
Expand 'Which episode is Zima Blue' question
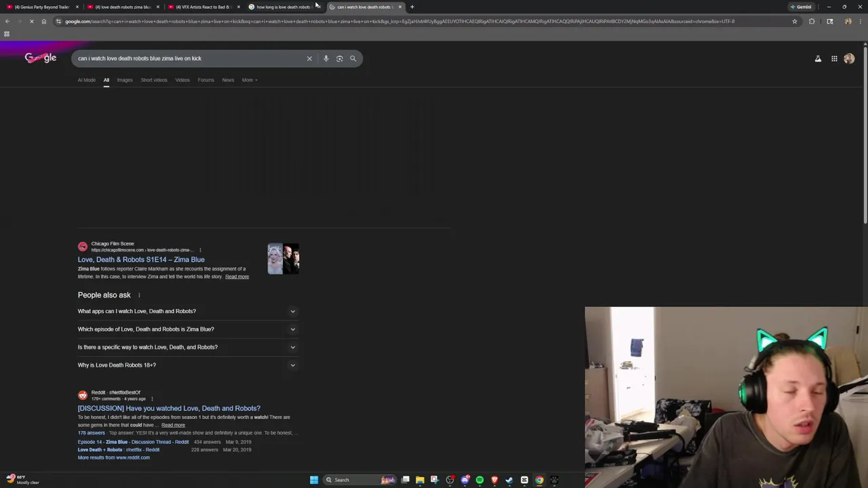click(188, 329)
